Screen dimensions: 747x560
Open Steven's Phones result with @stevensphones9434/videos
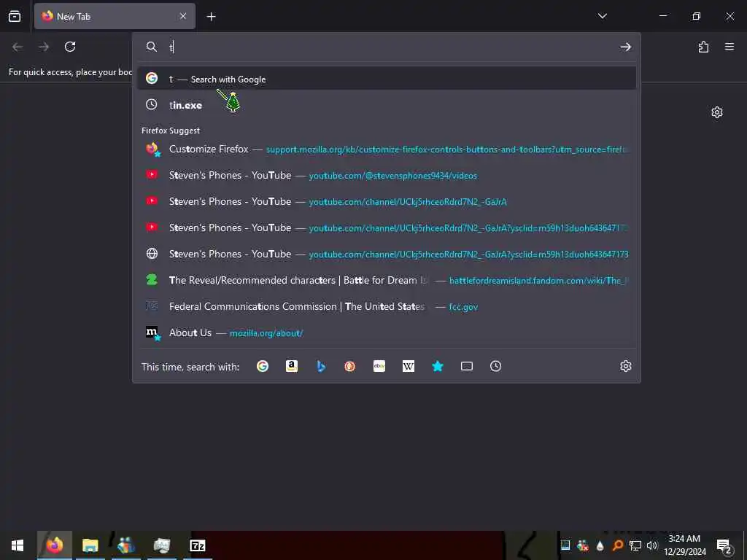point(387,175)
